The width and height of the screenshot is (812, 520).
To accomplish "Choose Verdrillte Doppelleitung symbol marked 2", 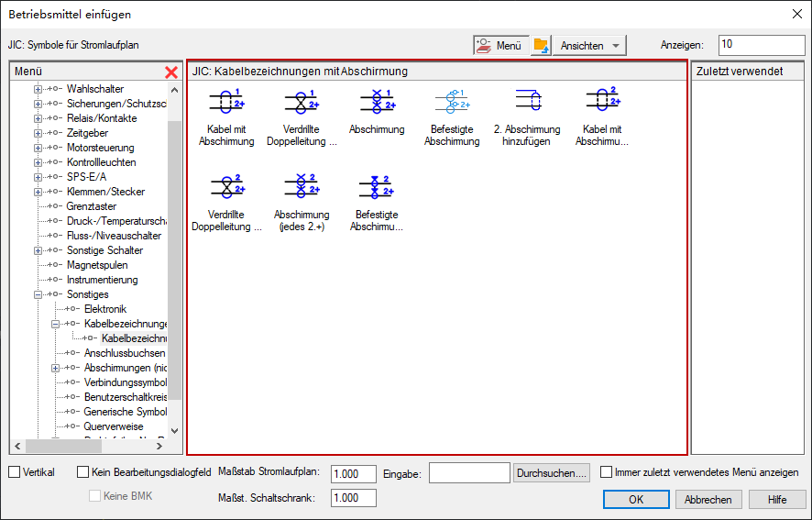I will tap(226, 187).
